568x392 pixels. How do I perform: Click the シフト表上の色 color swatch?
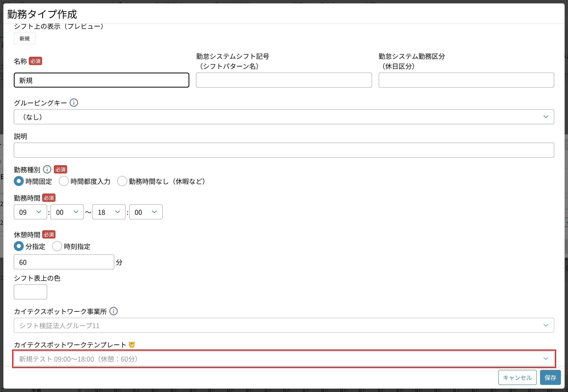[x=30, y=292]
